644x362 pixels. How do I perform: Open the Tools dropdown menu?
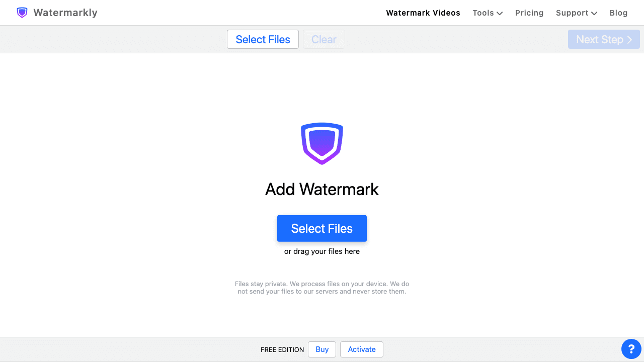[x=487, y=13]
